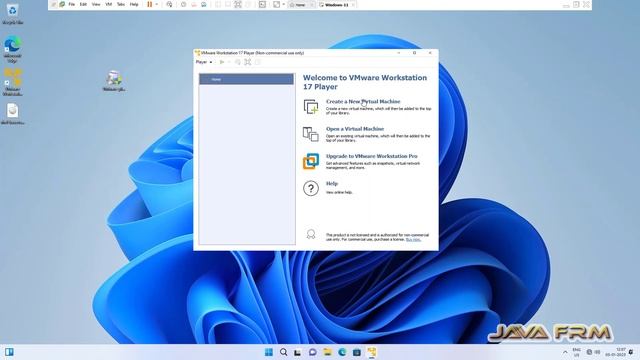Click the Buy now link

pyautogui.click(x=413, y=240)
